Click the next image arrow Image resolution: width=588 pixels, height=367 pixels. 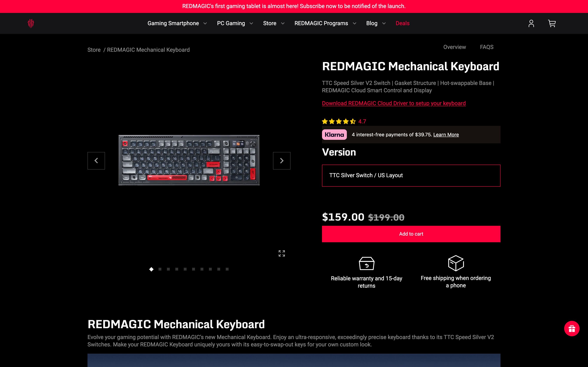point(282,161)
